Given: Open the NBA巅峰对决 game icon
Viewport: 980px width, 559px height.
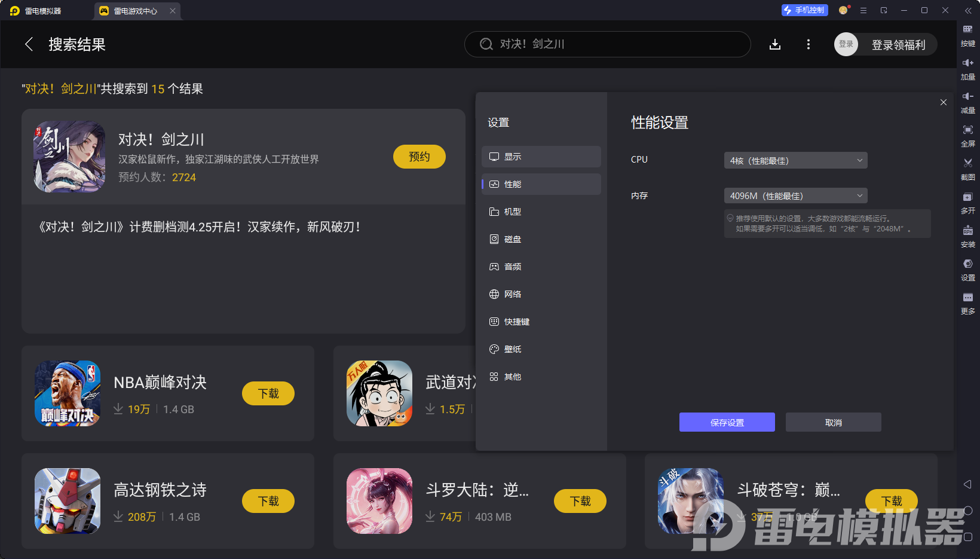Looking at the screenshot, I should [x=68, y=393].
